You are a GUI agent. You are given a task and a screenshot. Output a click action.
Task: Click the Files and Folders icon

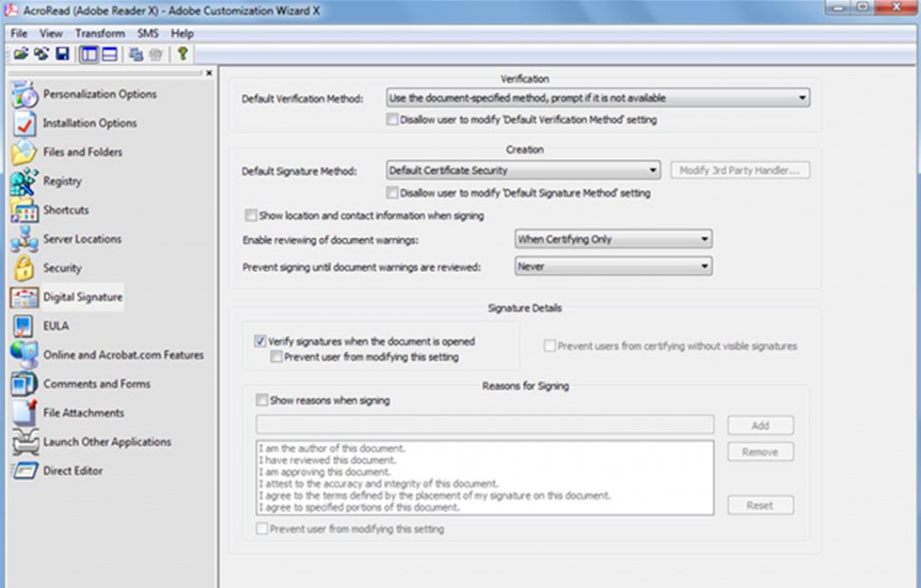[x=24, y=152]
